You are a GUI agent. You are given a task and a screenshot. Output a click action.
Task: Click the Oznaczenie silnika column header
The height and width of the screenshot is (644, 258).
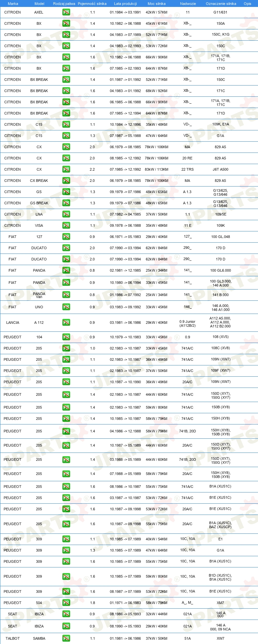221,4
